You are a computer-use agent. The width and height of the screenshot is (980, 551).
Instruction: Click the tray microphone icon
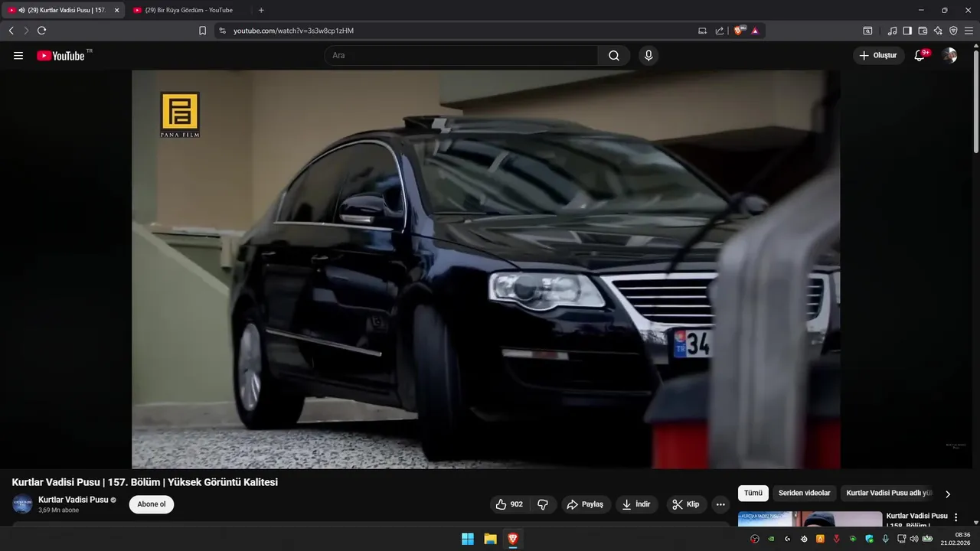pos(886,539)
